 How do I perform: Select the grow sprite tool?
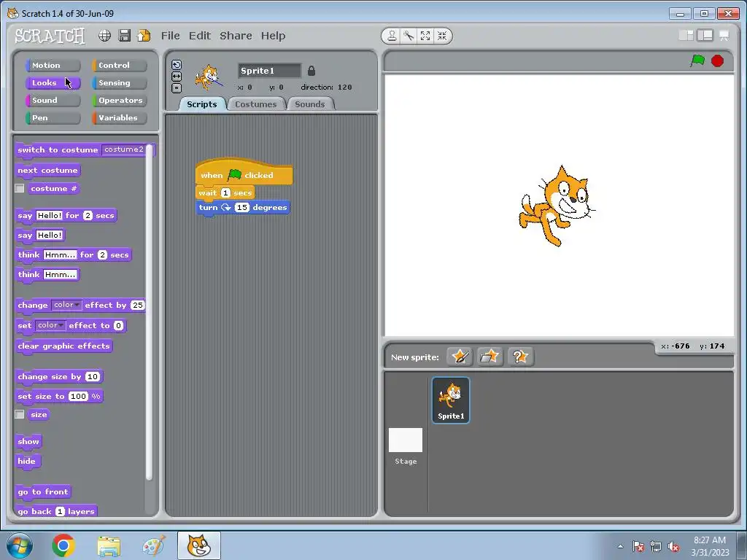(x=425, y=36)
